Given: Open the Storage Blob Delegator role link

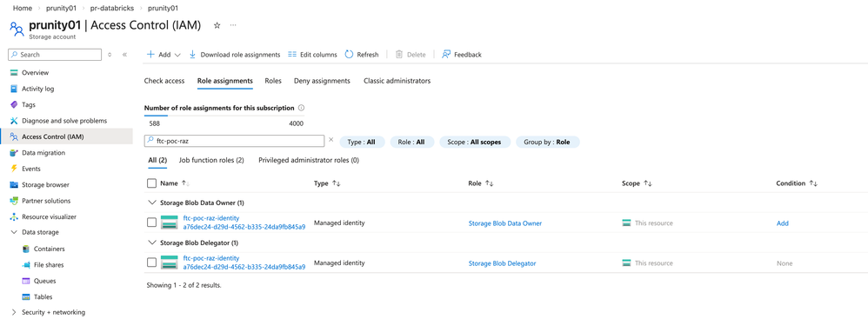Looking at the screenshot, I should click(x=502, y=263).
